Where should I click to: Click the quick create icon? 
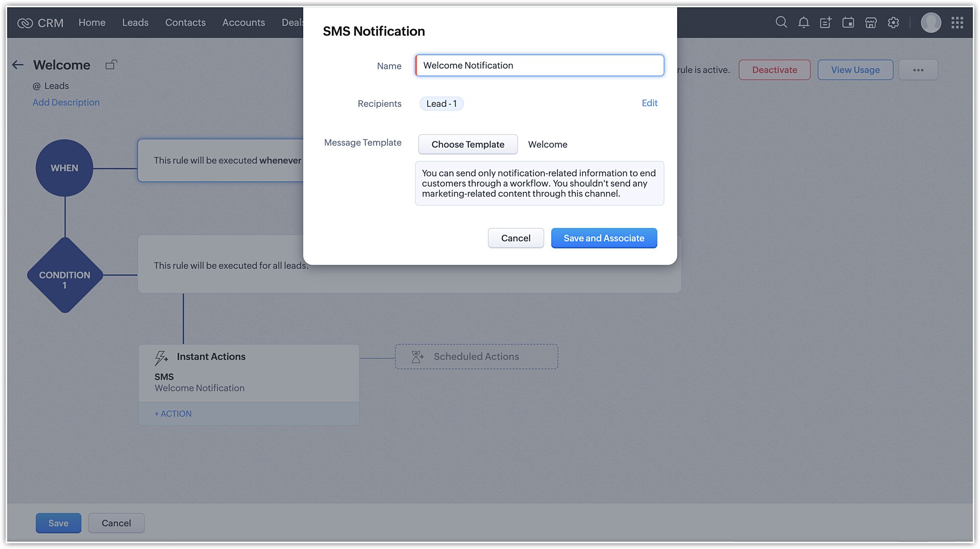click(x=826, y=23)
